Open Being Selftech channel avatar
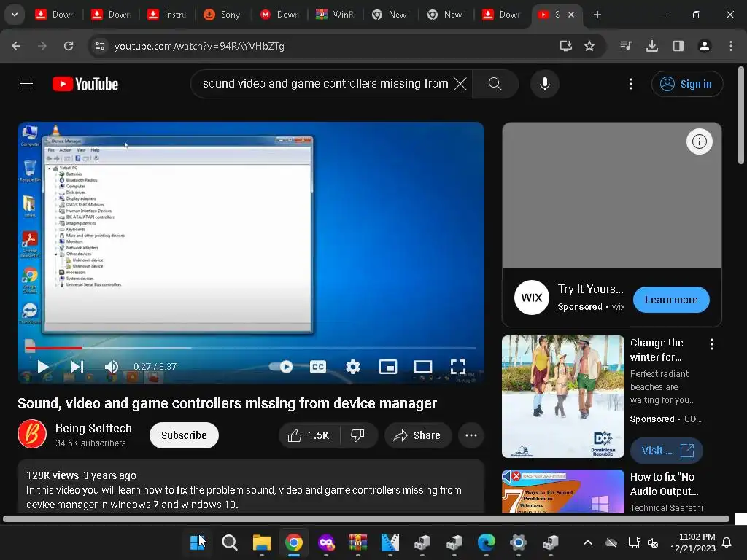Screen dimensions: 747x560 coord(32,434)
